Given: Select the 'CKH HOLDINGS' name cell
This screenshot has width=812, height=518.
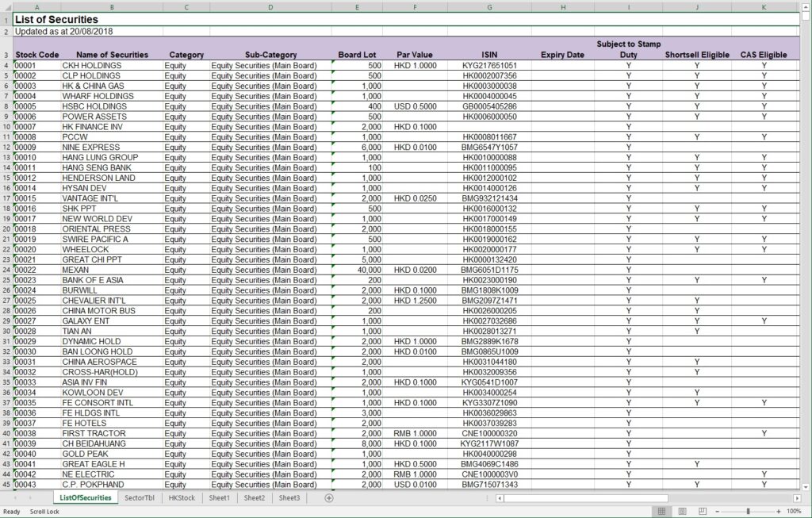Looking at the screenshot, I should click(x=112, y=65).
